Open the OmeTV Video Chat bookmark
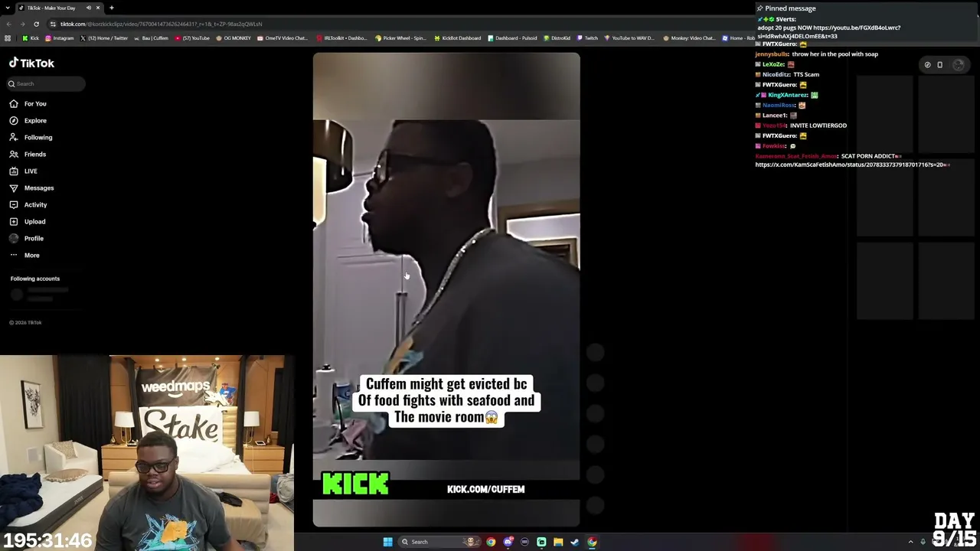Viewport: 980px width, 551px height. (283, 38)
